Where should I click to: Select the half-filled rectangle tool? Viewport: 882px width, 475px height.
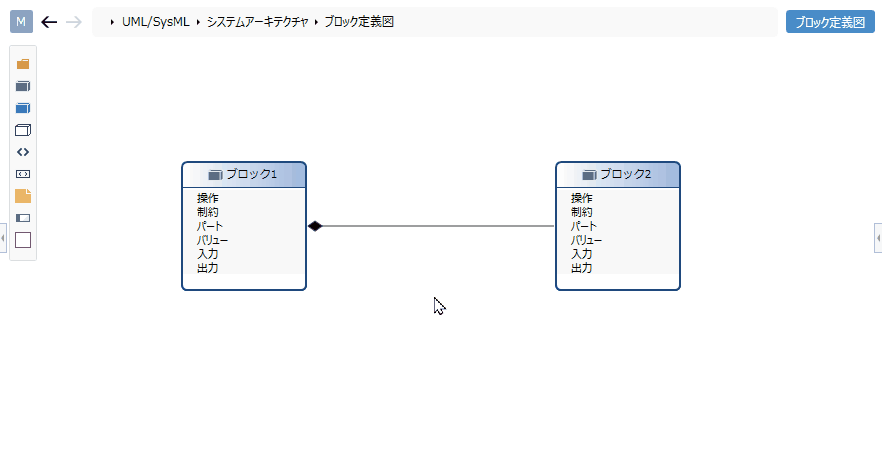point(23,218)
